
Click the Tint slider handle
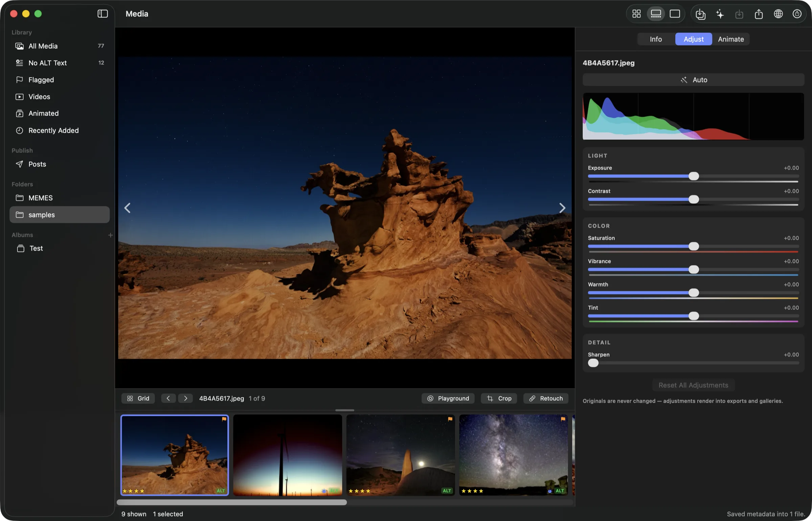pos(694,316)
